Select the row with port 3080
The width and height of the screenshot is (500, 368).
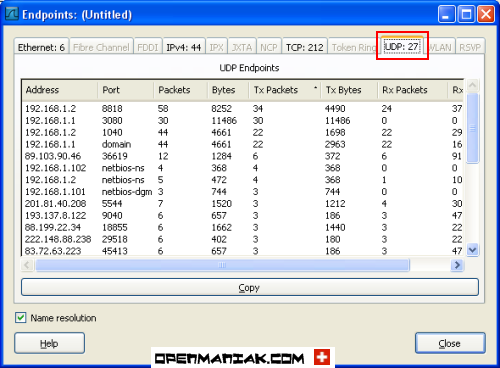(x=243, y=121)
